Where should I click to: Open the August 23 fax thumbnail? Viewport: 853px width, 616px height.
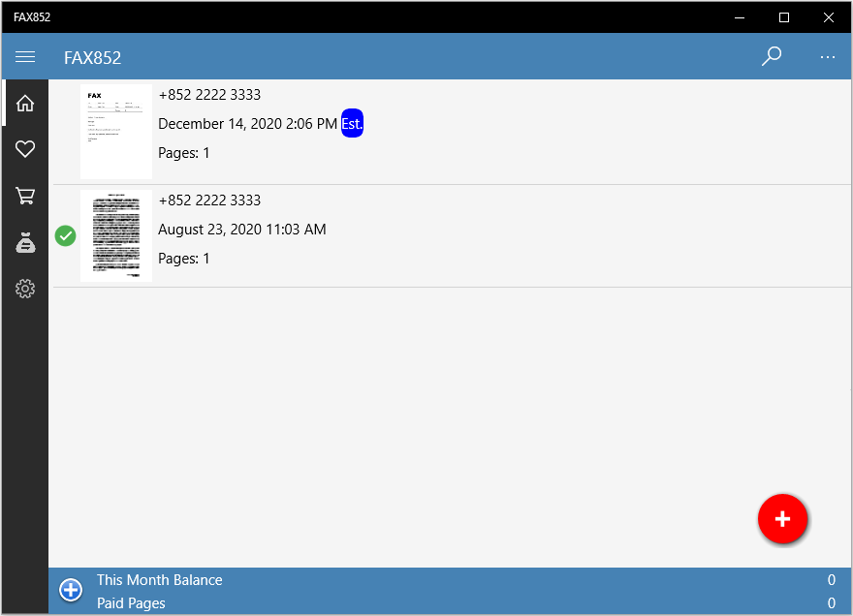(x=116, y=236)
